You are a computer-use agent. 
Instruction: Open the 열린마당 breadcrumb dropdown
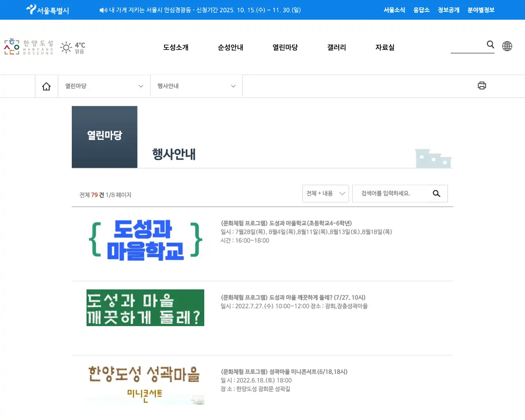point(104,86)
